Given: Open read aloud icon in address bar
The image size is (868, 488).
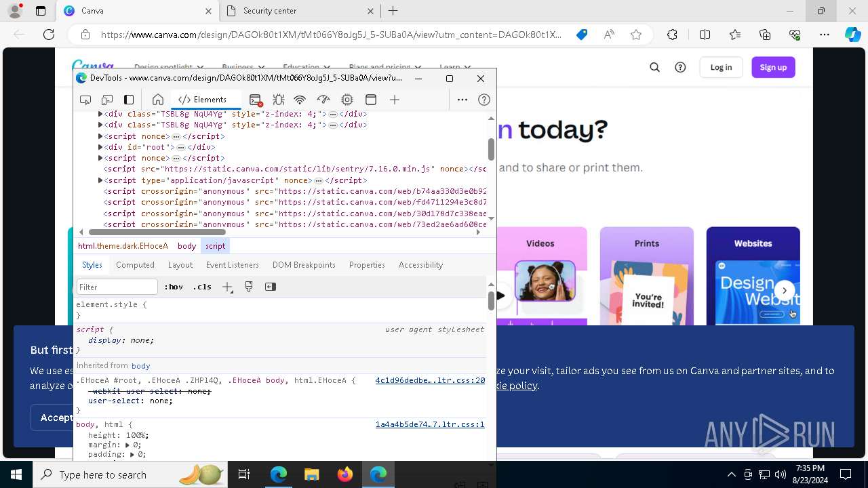Looking at the screenshot, I should [609, 35].
